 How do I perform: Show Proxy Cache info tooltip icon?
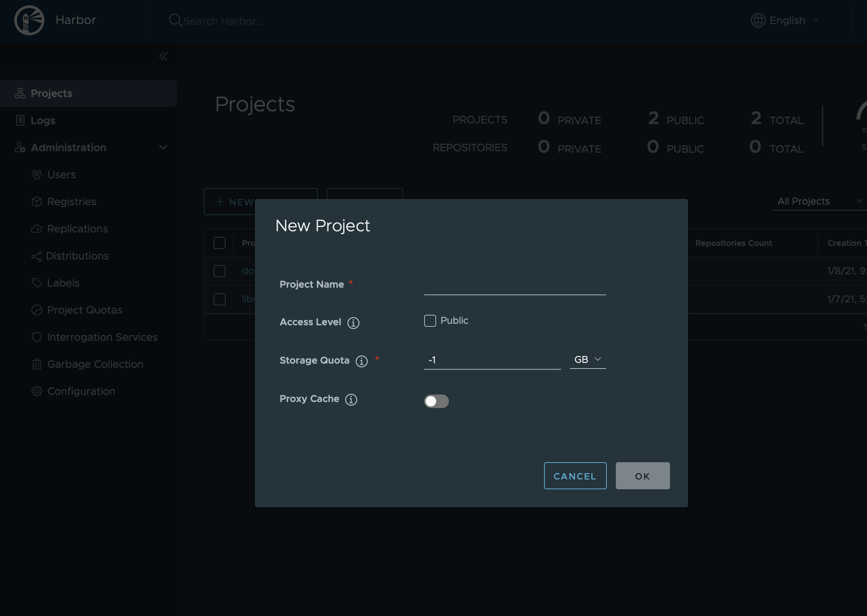[351, 399]
